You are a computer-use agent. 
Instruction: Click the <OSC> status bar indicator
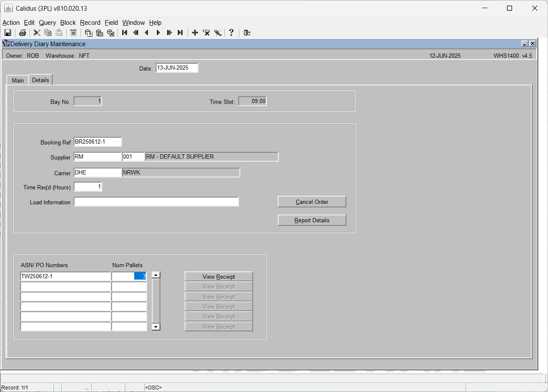click(x=153, y=388)
